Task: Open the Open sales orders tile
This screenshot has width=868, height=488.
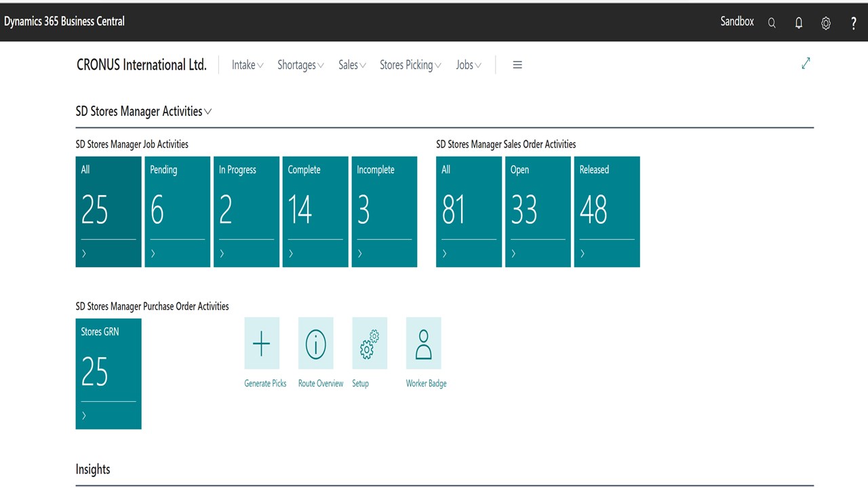Action: coord(538,211)
